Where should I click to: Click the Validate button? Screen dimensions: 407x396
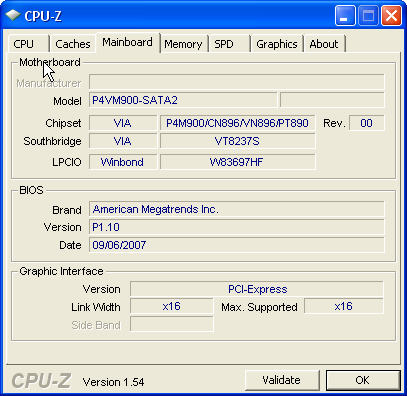click(x=282, y=380)
